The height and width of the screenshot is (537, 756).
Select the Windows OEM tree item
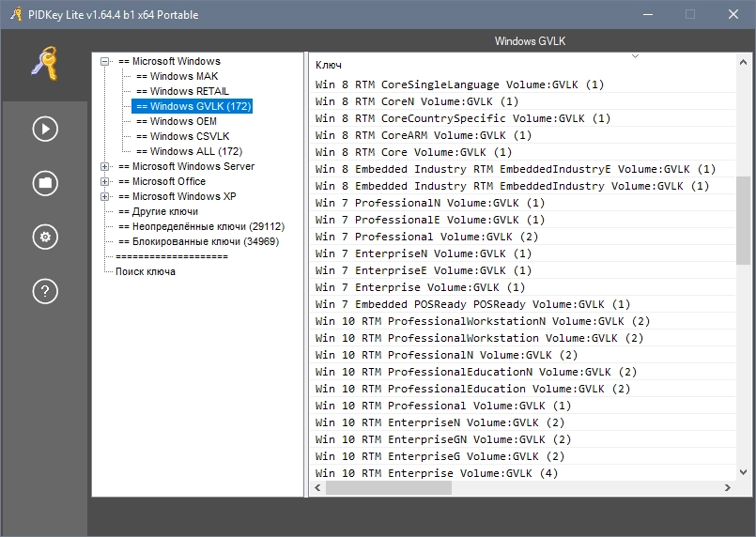176,121
